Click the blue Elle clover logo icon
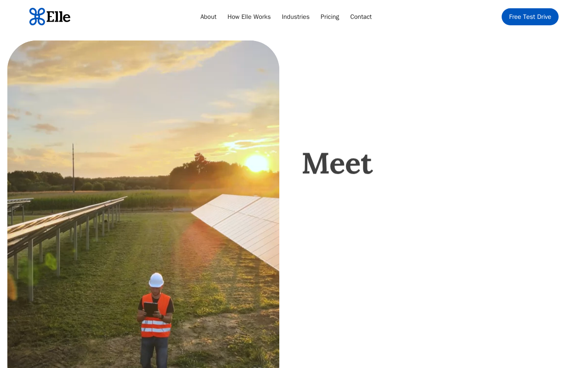Viewport: 588px width, 368px height. tap(37, 17)
